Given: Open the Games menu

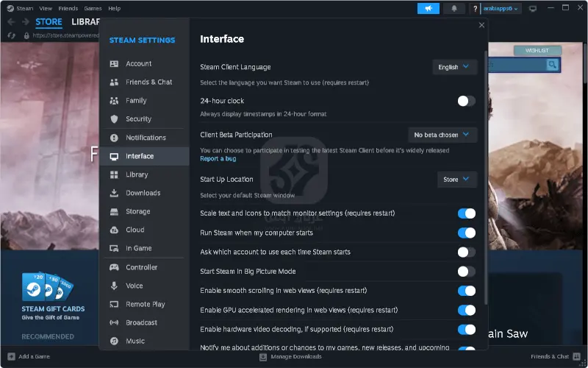Looking at the screenshot, I should click(92, 9).
